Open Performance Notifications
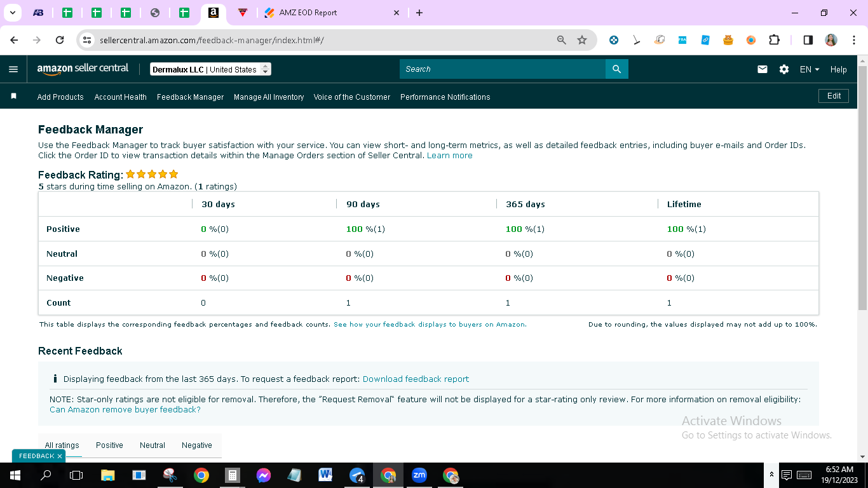This screenshot has width=868, height=488. 445,97
